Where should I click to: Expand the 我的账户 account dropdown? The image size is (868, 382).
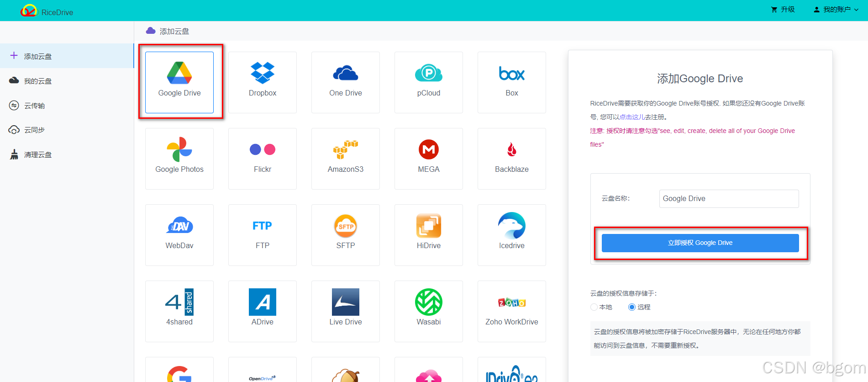[x=836, y=10]
